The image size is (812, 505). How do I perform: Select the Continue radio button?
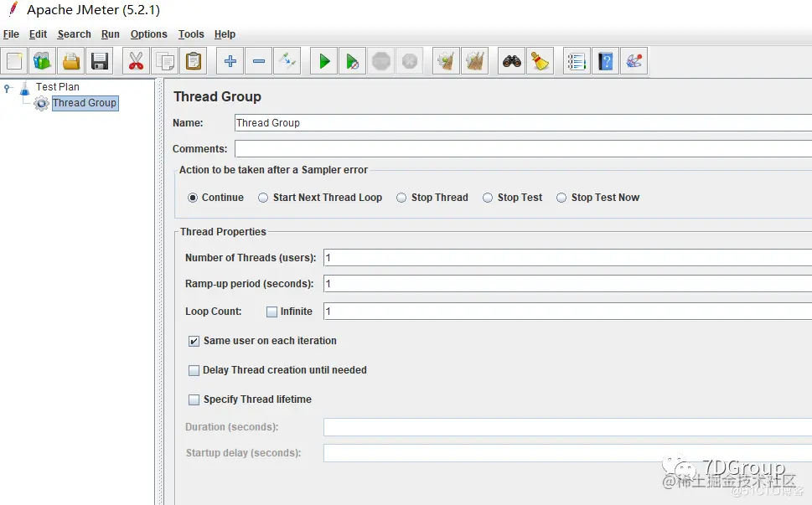point(193,198)
